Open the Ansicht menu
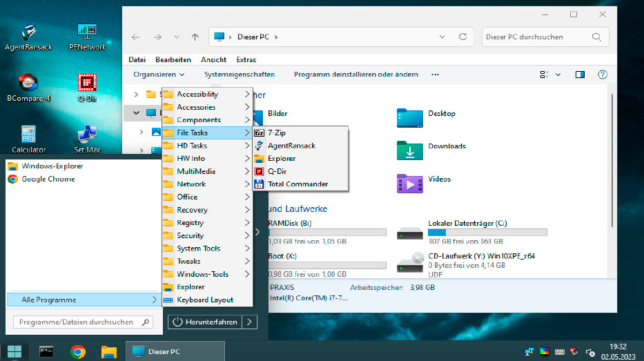This screenshot has height=361, width=644. point(213,59)
